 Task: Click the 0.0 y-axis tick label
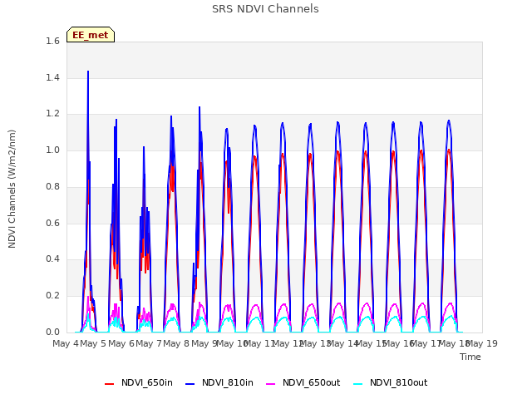tap(52, 332)
